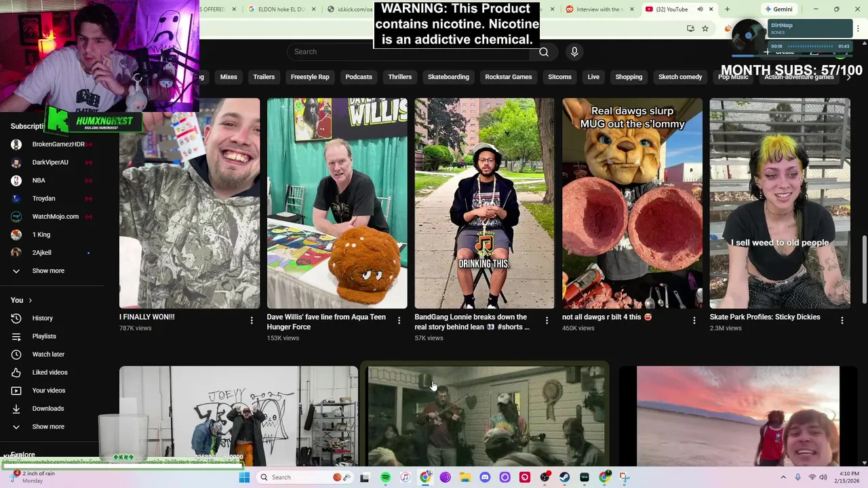Open Task View on the taskbar
This screenshot has height=488, width=868.
click(x=365, y=477)
